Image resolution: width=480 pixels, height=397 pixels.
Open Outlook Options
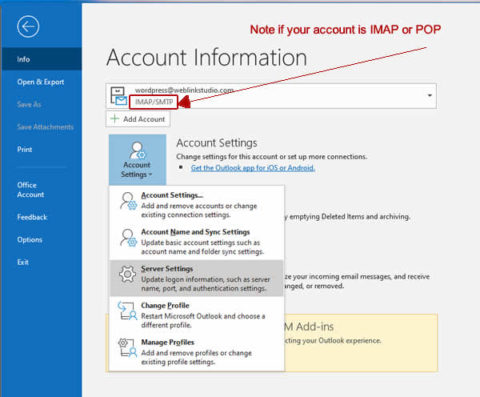pyautogui.click(x=30, y=240)
